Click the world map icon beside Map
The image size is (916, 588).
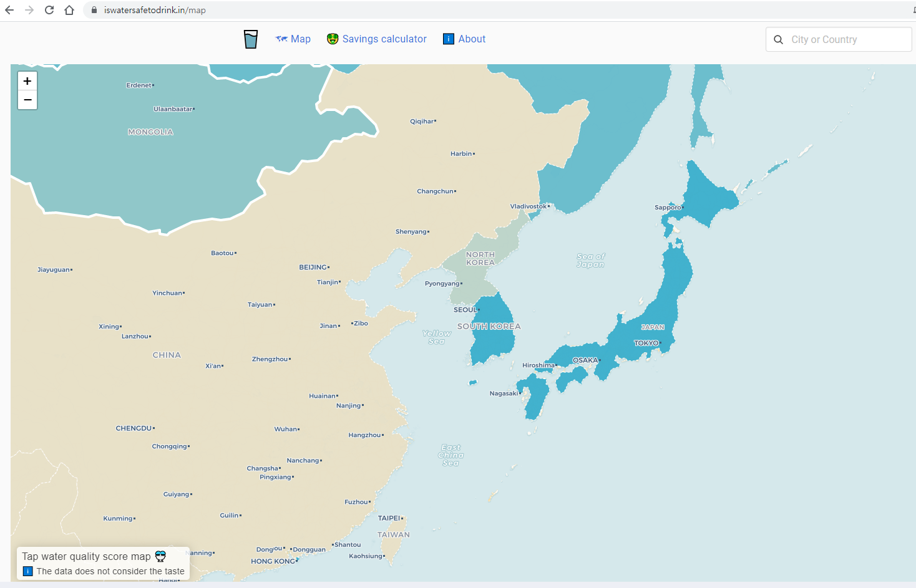[x=281, y=39]
